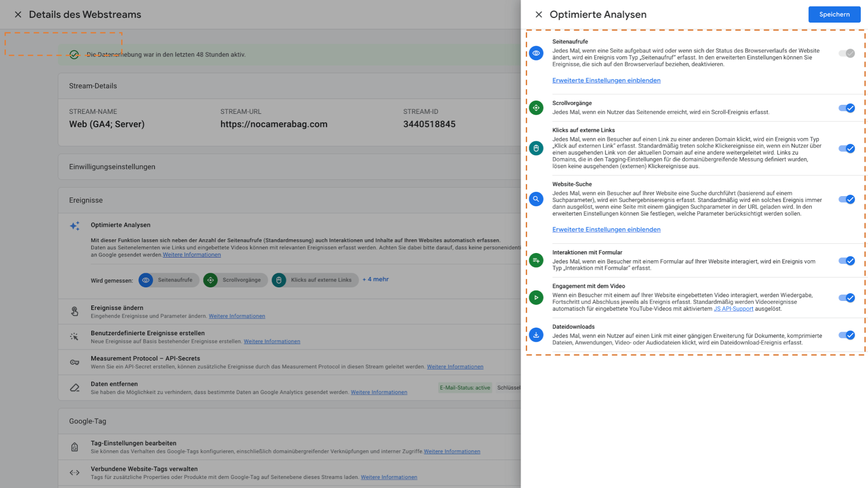Open the JS API-Support link
Screen dimensions: 868x488
(733, 309)
